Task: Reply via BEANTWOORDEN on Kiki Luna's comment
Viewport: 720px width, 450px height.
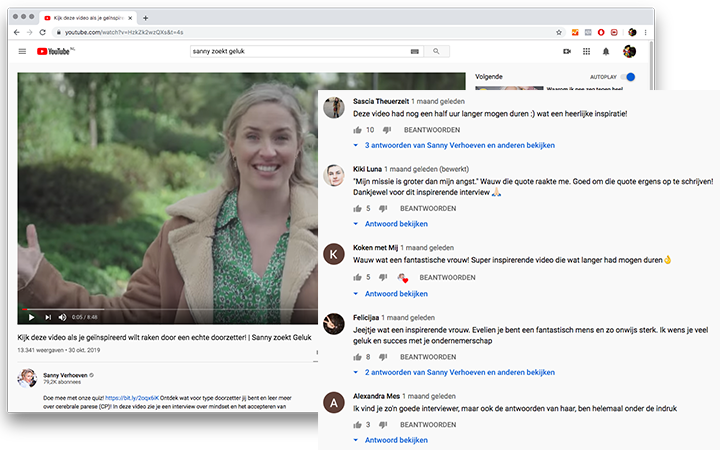Action: coord(428,208)
